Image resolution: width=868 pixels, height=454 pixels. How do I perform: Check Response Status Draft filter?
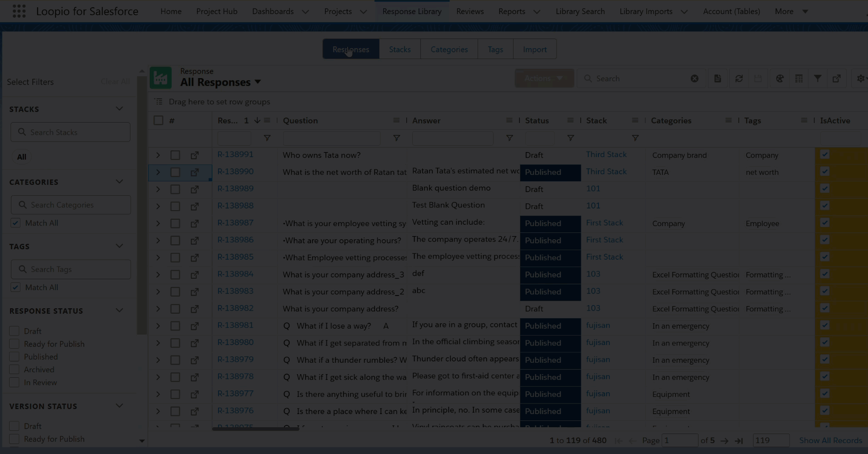click(x=14, y=331)
